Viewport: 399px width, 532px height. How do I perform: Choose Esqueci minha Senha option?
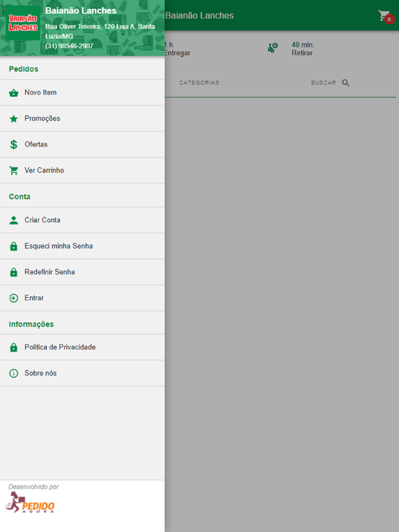coord(82,246)
